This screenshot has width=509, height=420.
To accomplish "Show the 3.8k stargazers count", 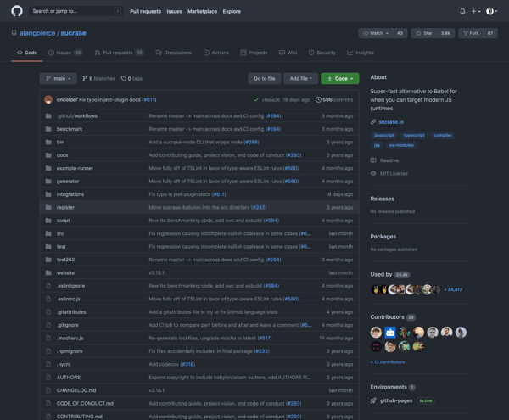I will tap(445, 33).
